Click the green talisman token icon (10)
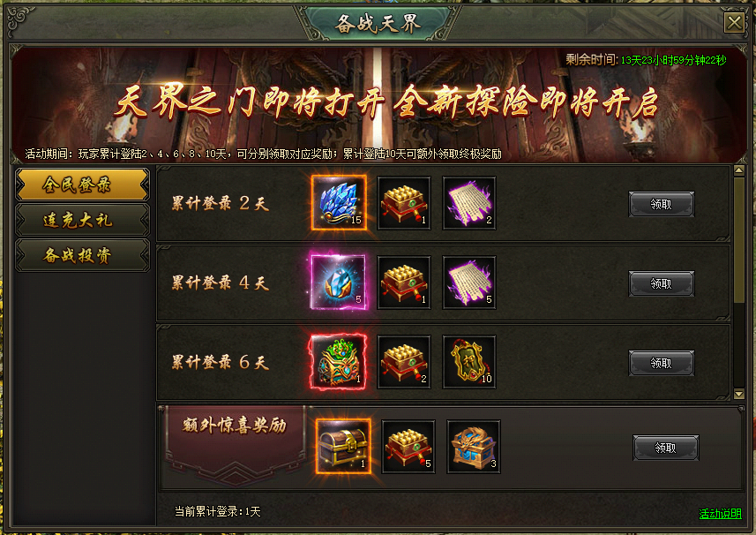The height and width of the screenshot is (535, 756). (x=469, y=362)
